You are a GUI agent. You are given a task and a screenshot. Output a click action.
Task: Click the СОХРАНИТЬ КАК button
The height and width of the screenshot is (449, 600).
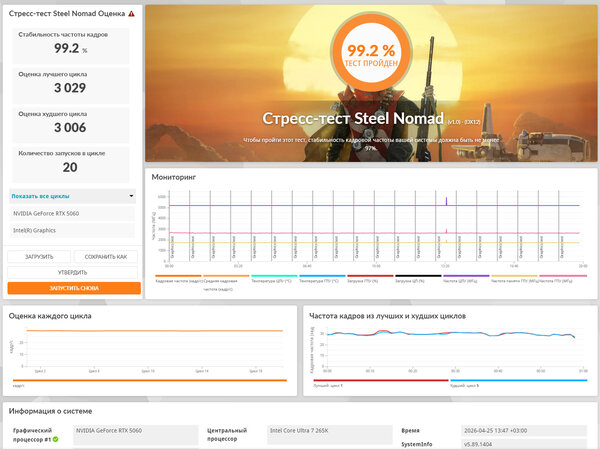pos(106,256)
